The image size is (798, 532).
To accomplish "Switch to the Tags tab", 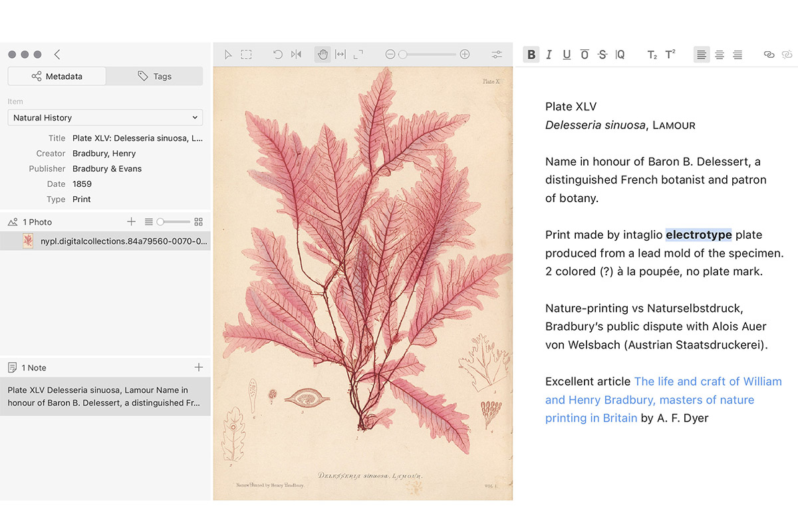I will [154, 76].
